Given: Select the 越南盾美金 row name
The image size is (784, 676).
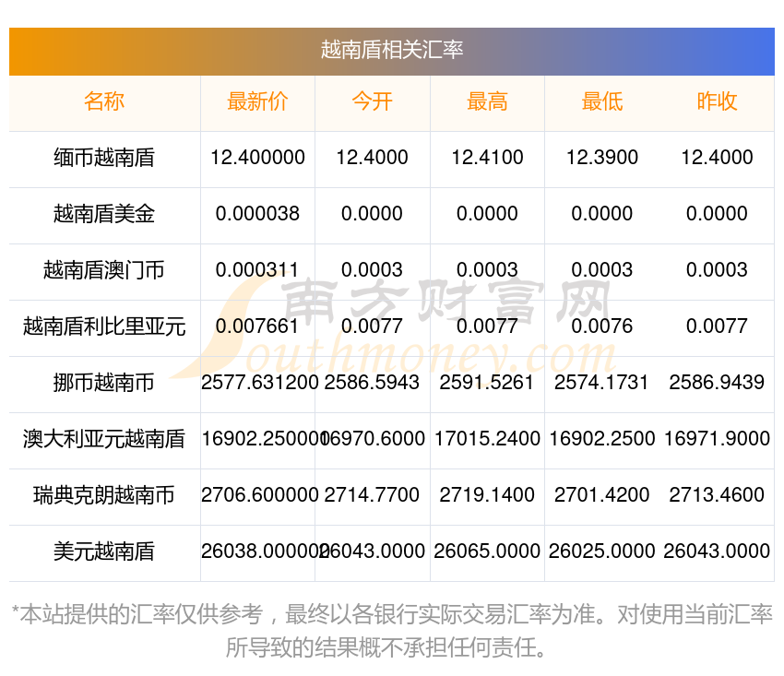Looking at the screenshot, I should (104, 214).
